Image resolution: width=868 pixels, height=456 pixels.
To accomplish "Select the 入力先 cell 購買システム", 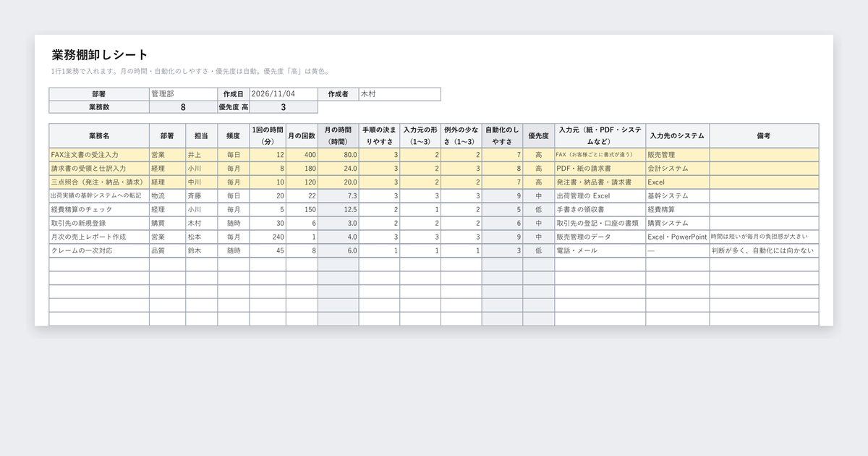I will pos(678,224).
